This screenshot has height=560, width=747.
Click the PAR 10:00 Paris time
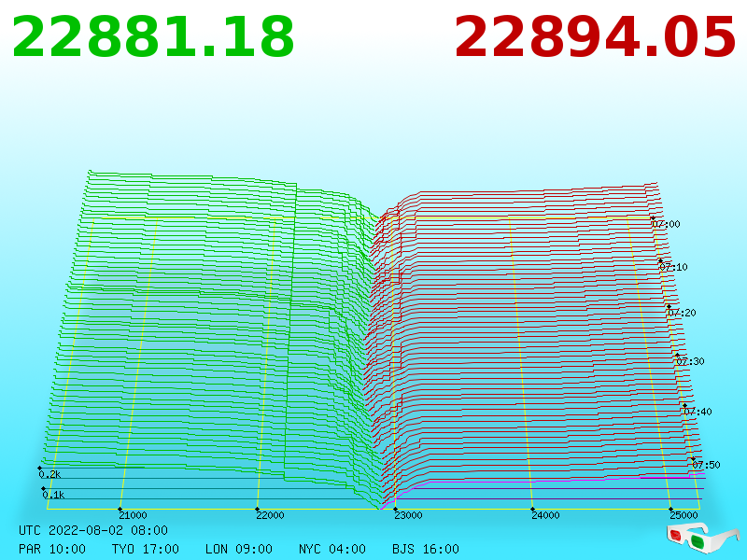click(52, 549)
